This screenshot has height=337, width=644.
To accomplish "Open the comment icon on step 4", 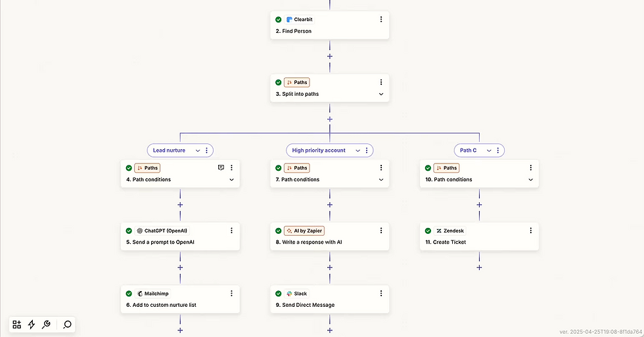I will (x=221, y=168).
